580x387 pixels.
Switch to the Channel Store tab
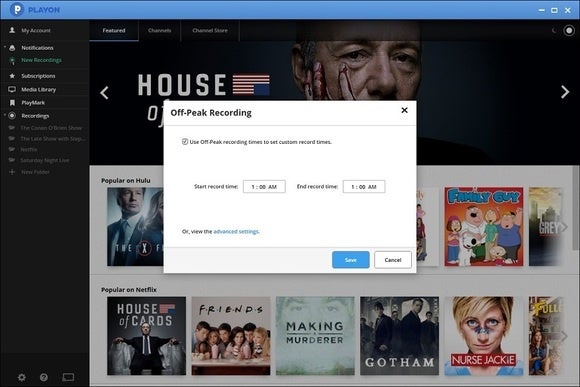point(210,30)
